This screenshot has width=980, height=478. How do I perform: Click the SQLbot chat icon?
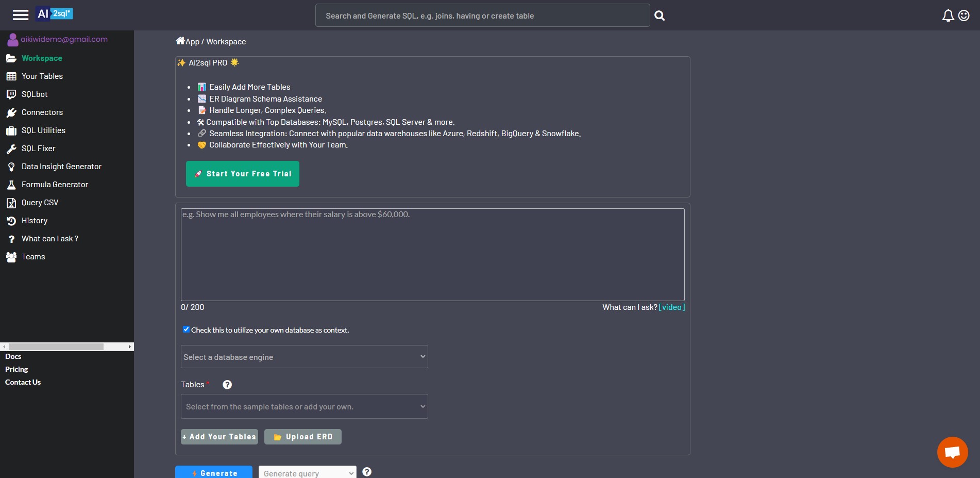click(11, 94)
